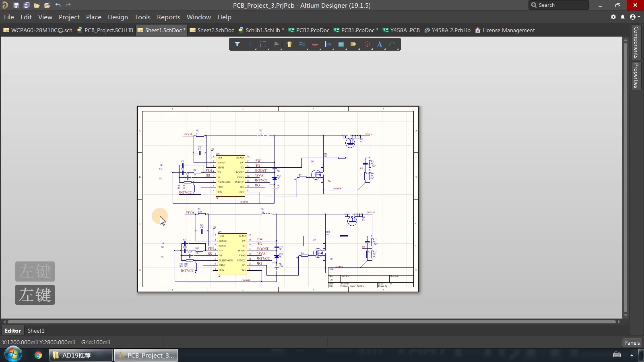Show hidden system tray icons
Viewport: 644px width, 362px height.
point(632,355)
